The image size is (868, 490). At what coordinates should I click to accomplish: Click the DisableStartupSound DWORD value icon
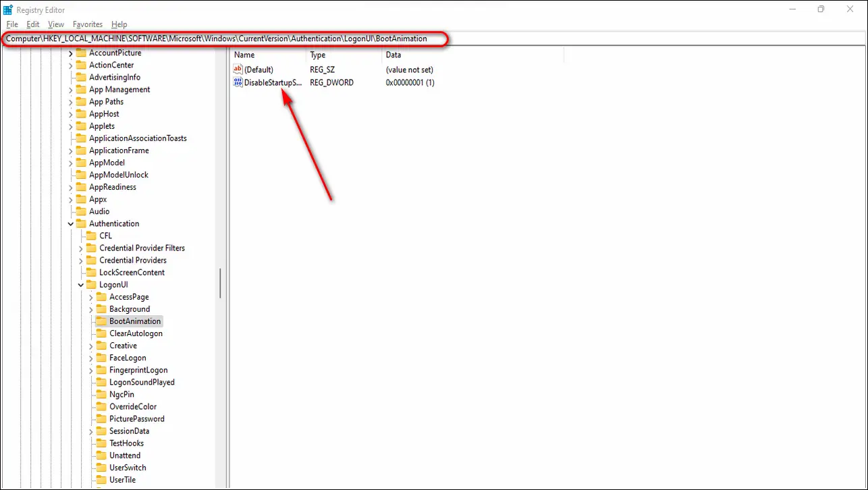coord(238,82)
